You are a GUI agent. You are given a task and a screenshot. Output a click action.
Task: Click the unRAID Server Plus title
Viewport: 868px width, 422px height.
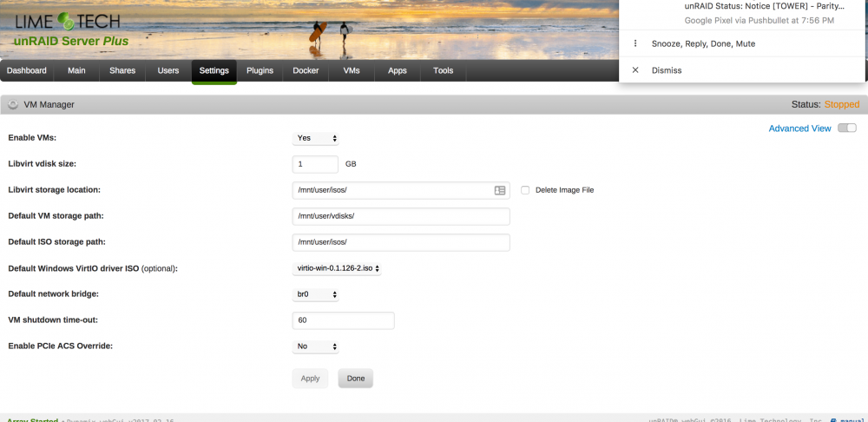[x=71, y=42]
